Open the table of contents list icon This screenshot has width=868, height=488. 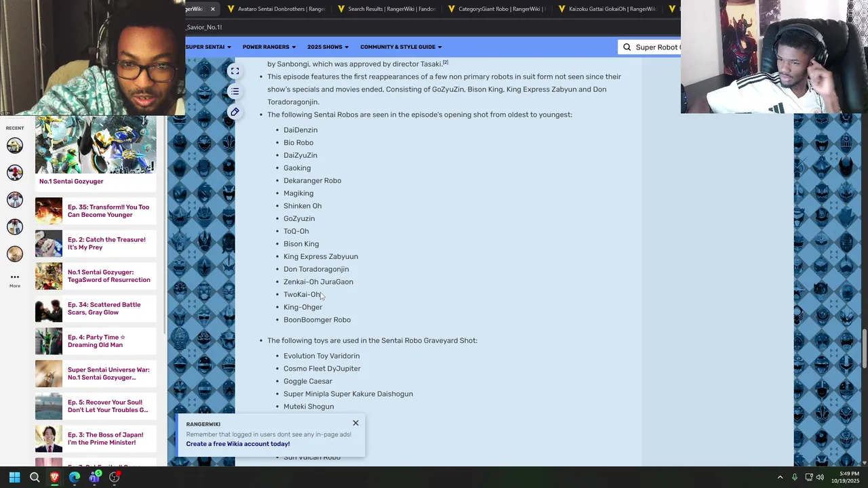235,91
